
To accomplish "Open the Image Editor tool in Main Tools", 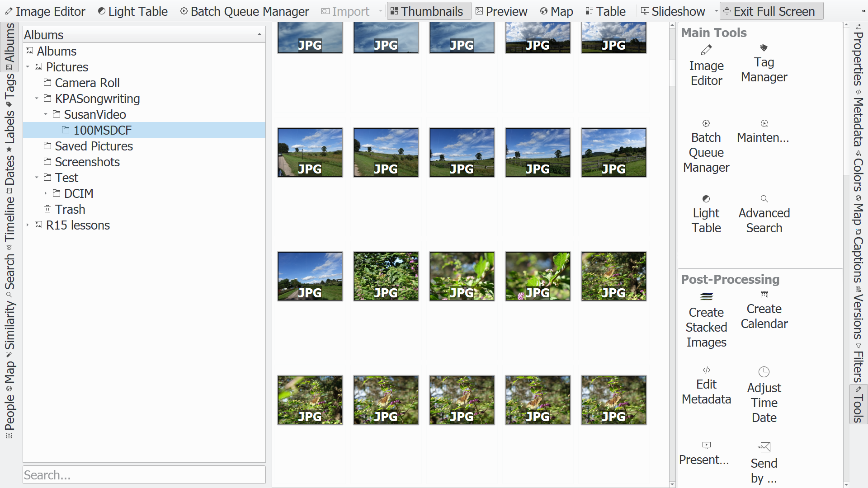I will [706, 66].
